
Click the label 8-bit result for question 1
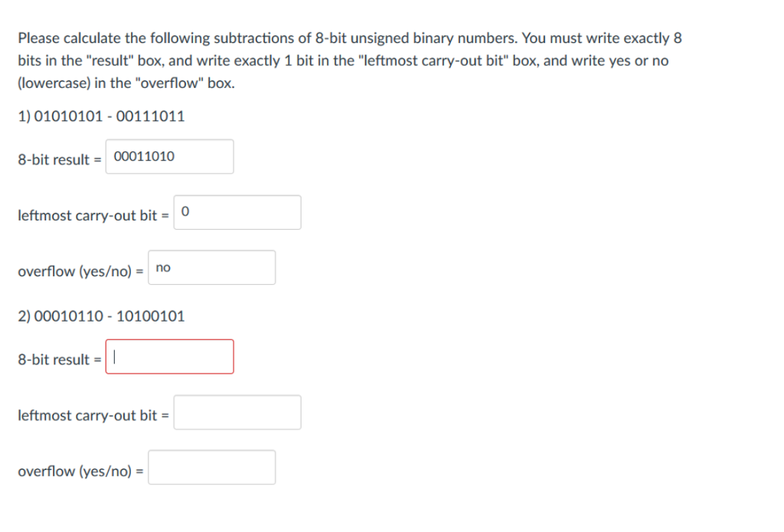point(54,161)
